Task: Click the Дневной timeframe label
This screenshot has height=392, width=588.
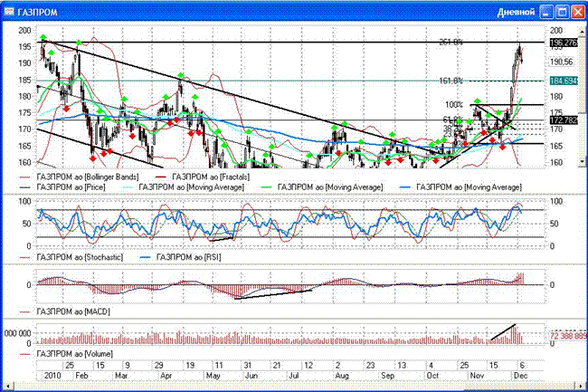Action: pyautogui.click(x=516, y=12)
